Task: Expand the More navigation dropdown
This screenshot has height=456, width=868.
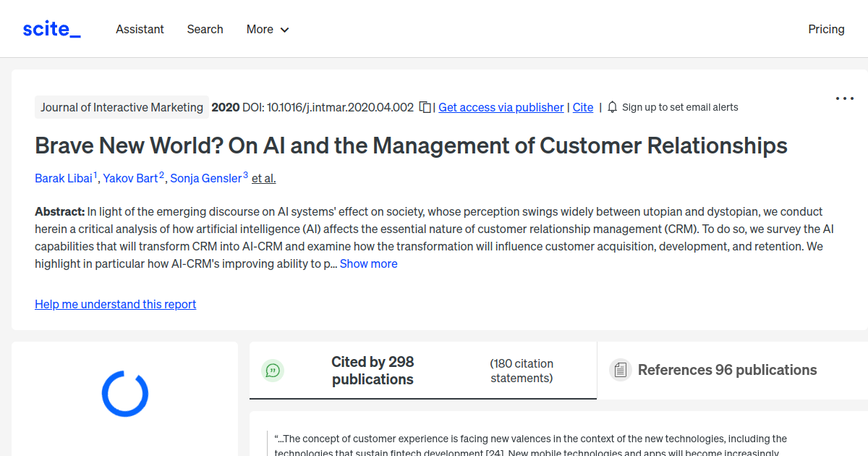Action: tap(267, 29)
